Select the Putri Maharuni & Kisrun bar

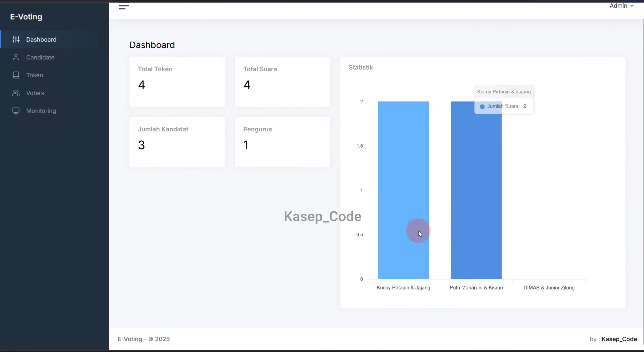(476, 190)
